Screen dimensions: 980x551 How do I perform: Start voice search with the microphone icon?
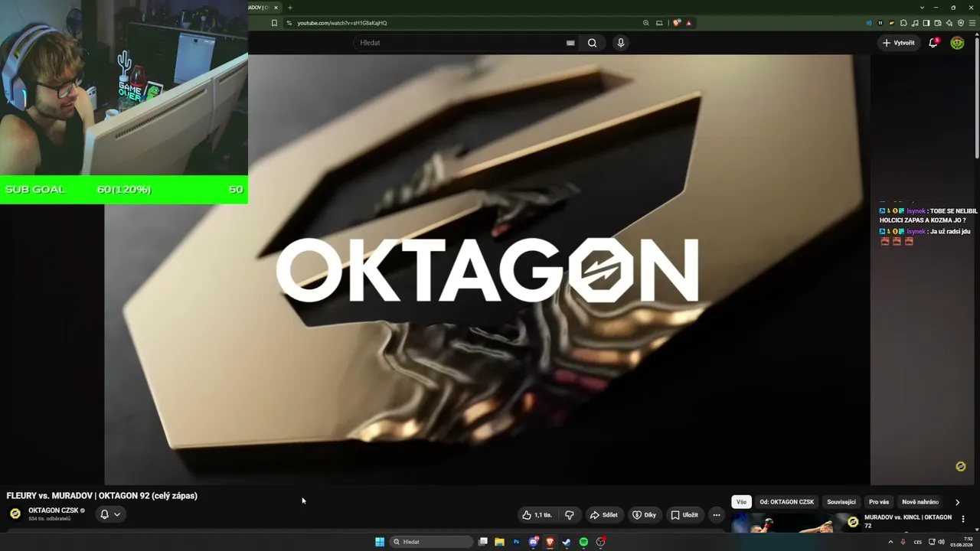tap(621, 43)
